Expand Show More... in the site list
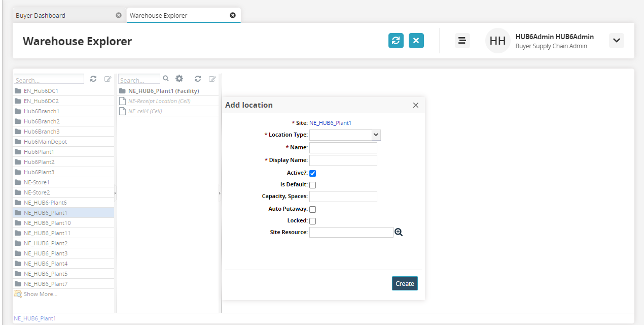The width and height of the screenshot is (644, 325). click(x=40, y=294)
